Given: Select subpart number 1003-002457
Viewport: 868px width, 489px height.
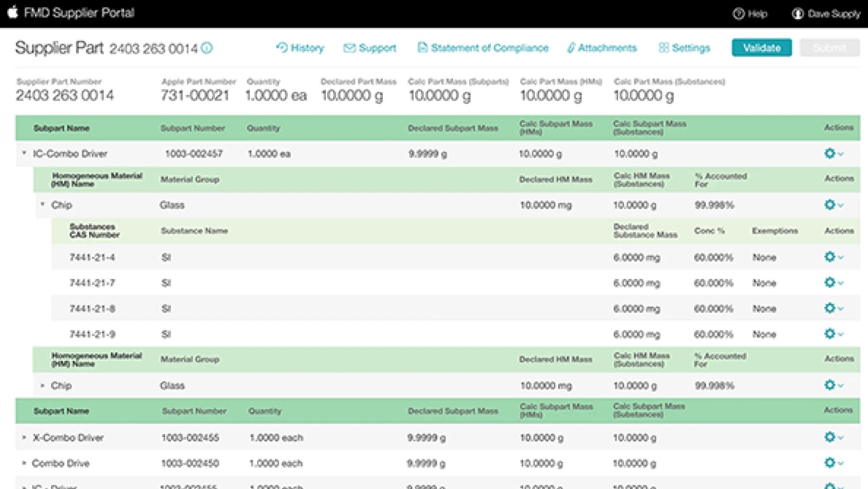Looking at the screenshot, I should [x=194, y=154].
